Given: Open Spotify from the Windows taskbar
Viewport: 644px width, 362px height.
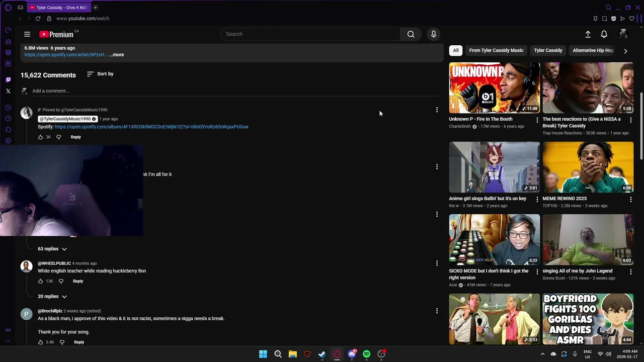Looking at the screenshot, I should (x=366, y=354).
